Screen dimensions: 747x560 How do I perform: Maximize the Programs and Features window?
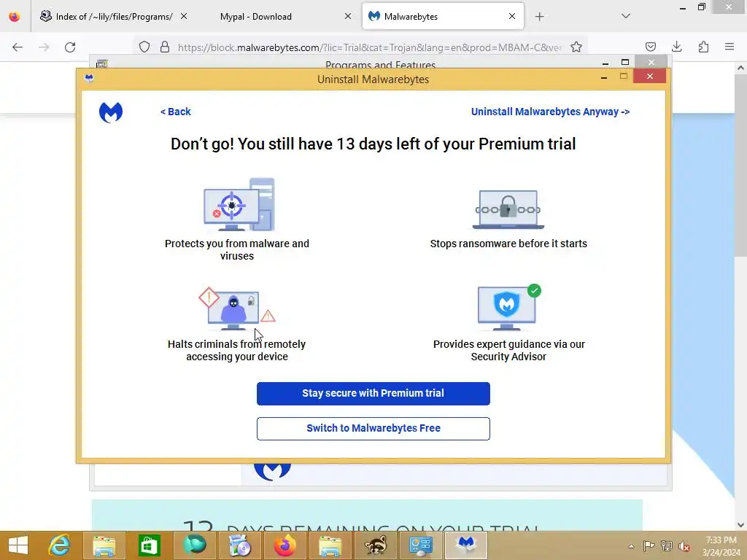625,63
